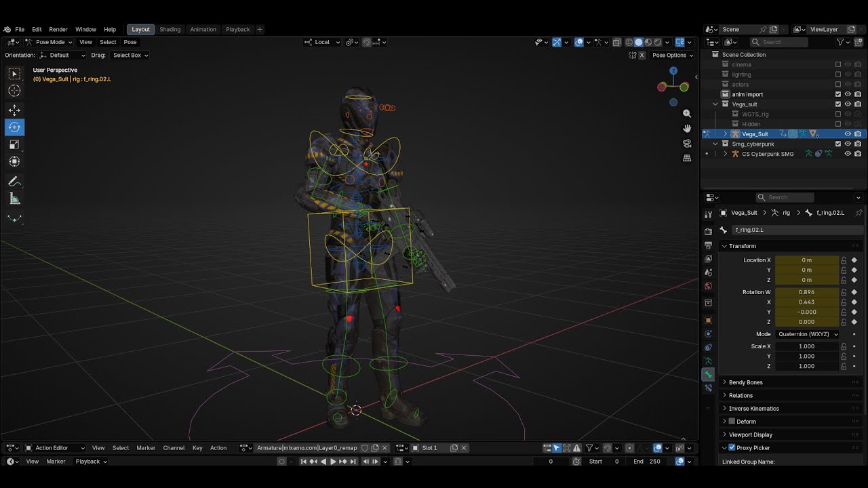868x488 pixels.
Task: Open the Tool properties tab icon
Action: [x=709, y=214]
